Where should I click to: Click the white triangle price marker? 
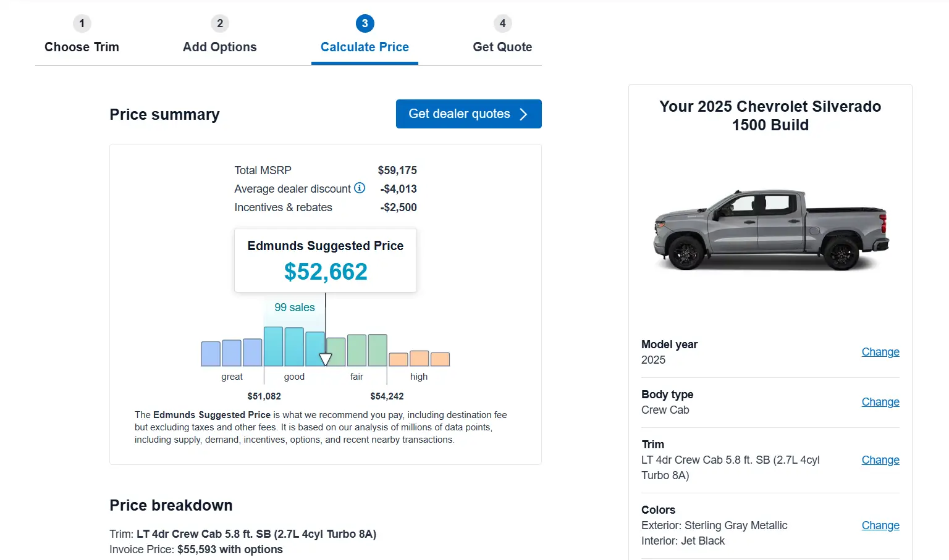(326, 359)
